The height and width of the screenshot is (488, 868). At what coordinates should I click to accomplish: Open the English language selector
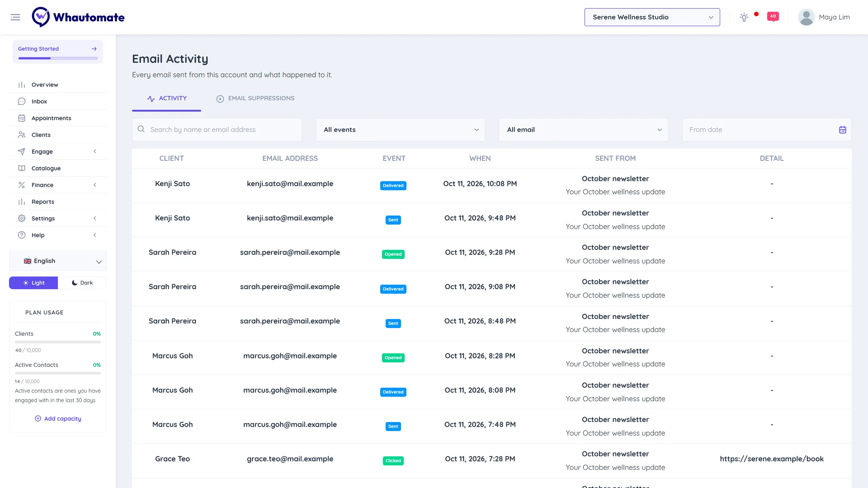tap(58, 261)
